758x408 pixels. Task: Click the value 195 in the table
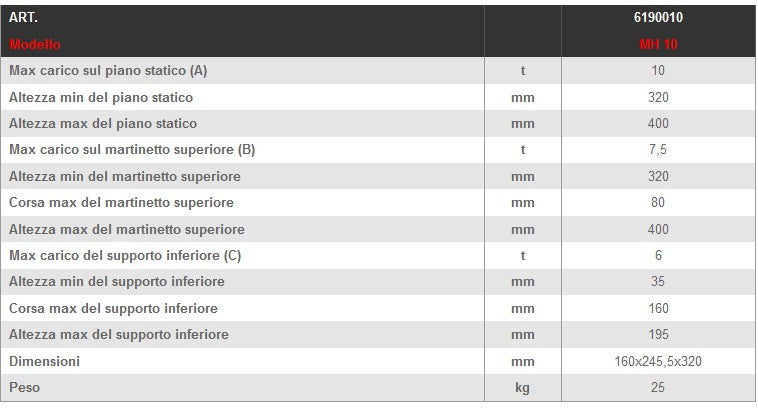pos(658,335)
